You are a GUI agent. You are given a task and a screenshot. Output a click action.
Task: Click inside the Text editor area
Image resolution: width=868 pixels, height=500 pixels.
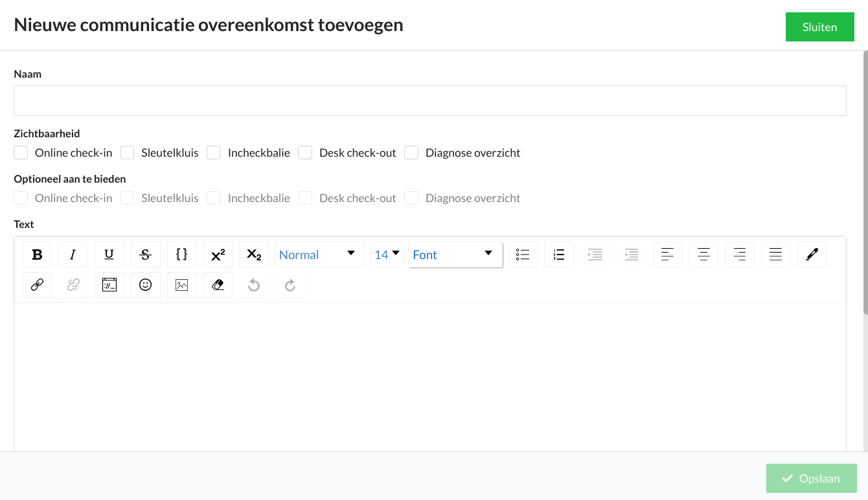click(430, 377)
